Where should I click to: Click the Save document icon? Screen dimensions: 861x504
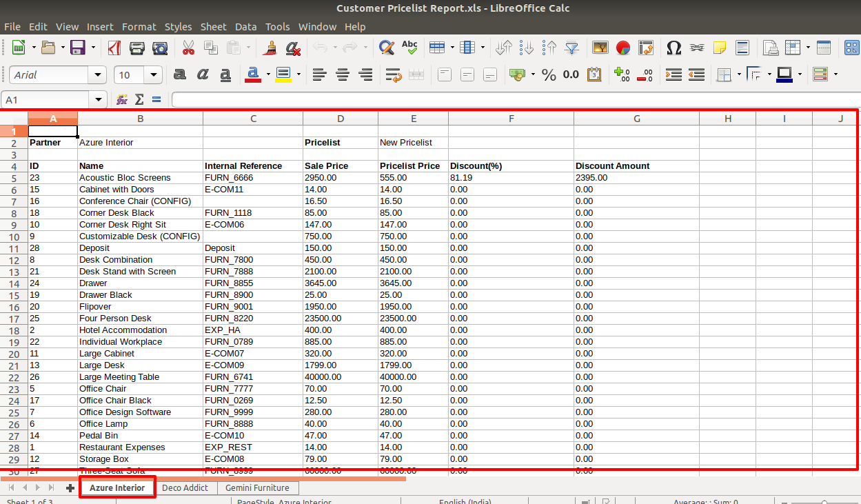[x=78, y=48]
